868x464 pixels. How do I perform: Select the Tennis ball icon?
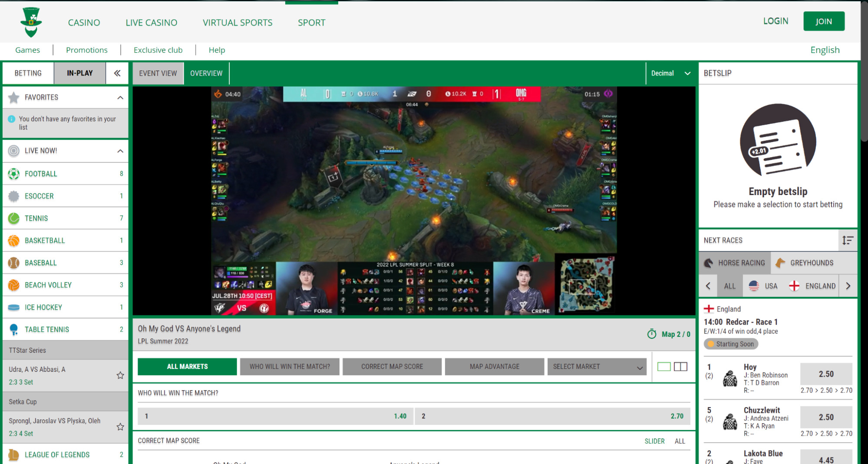coord(14,218)
